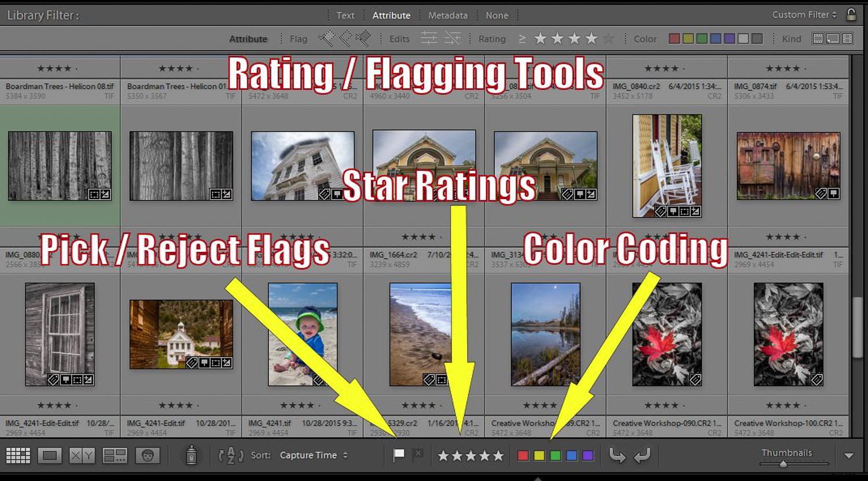The width and height of the screenshot is (868, 481).
Task: Toggle the filter lock at top right
Action: tap(850, 14)
